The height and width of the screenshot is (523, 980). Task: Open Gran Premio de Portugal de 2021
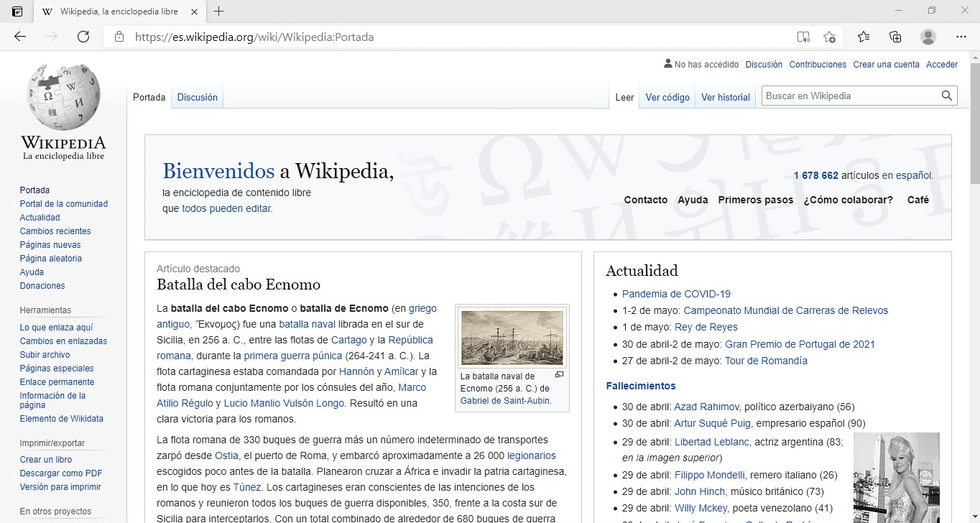[x=800, y=344]
